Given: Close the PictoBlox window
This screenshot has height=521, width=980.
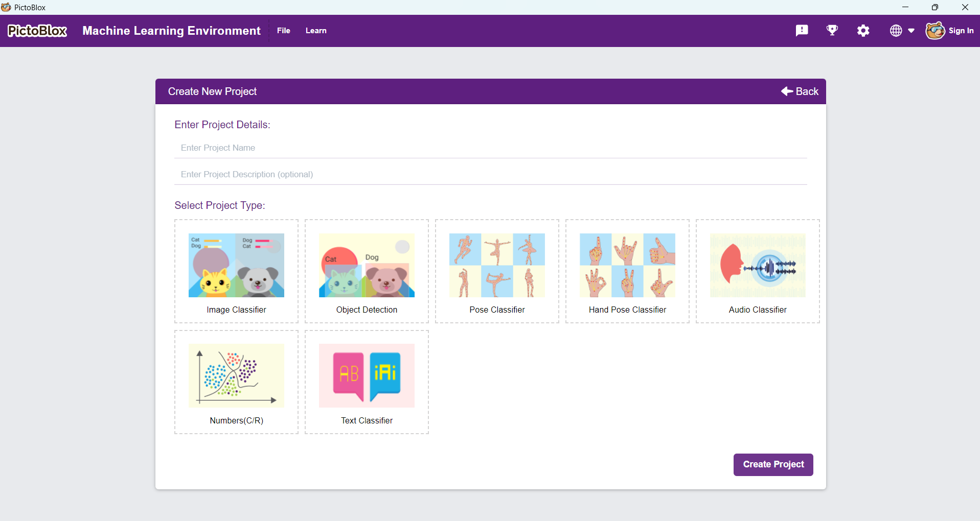Looking at the screenshot, I should click(965, 7).
